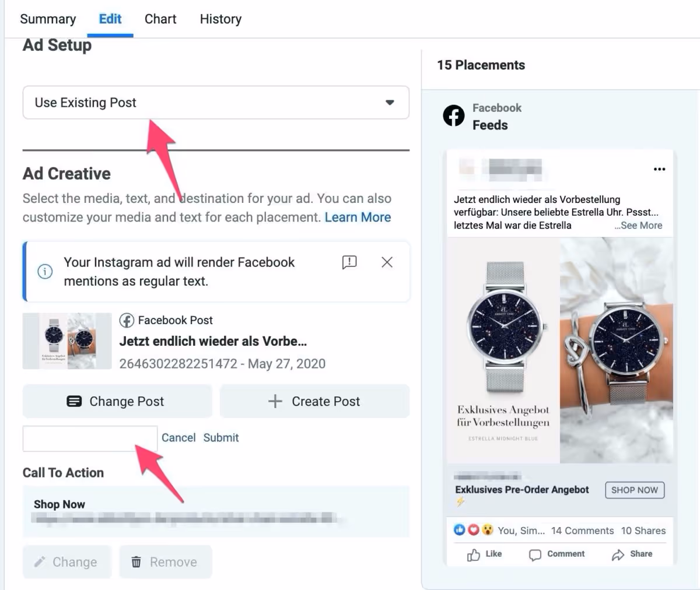Image resolution: width=700 pixels, height=590 pixels.
Task: Open the three-dot menu on preview post
Action: [659, 169]
